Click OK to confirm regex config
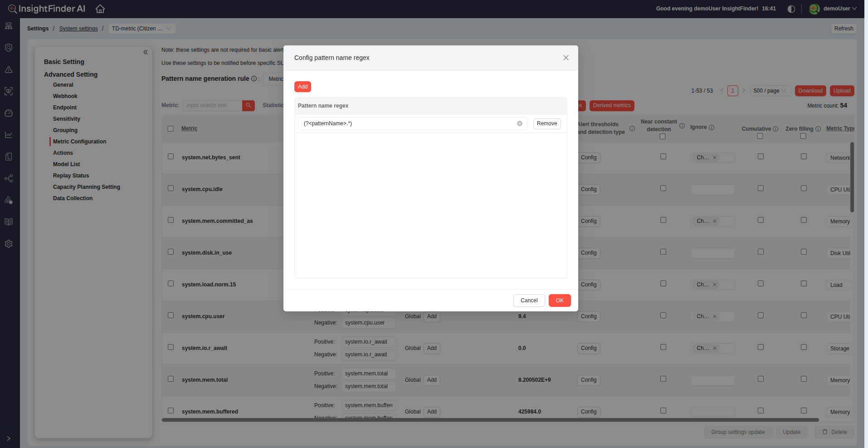 (x=559, y=300)
